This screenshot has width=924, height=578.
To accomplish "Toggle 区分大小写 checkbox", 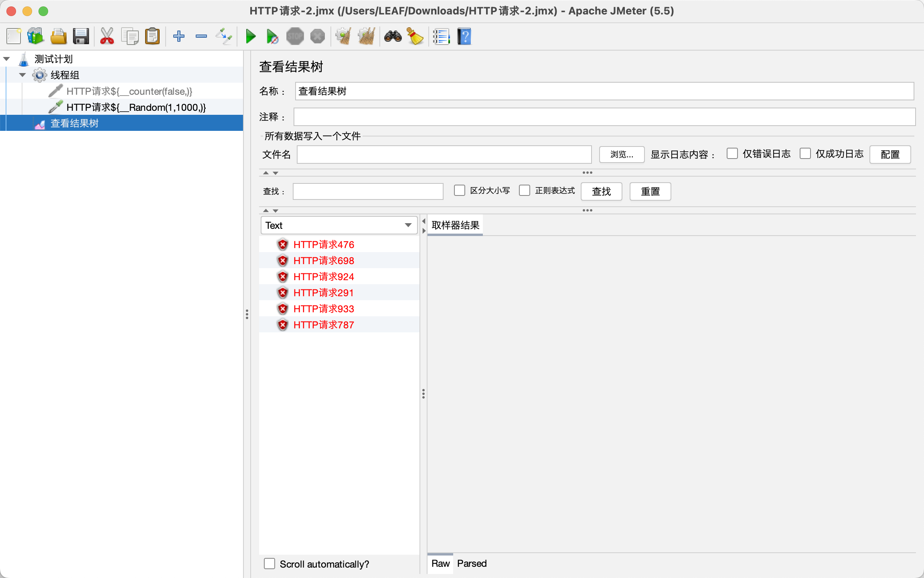I will 459,190.
